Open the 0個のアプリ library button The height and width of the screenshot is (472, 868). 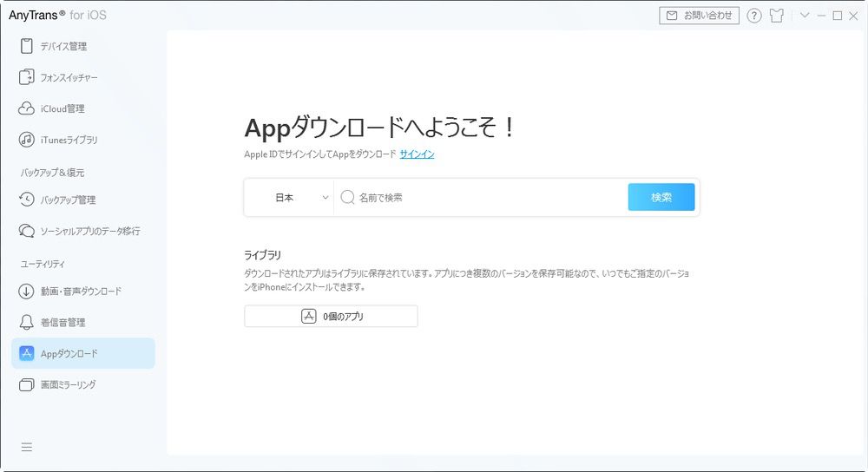tap(331, 317)
